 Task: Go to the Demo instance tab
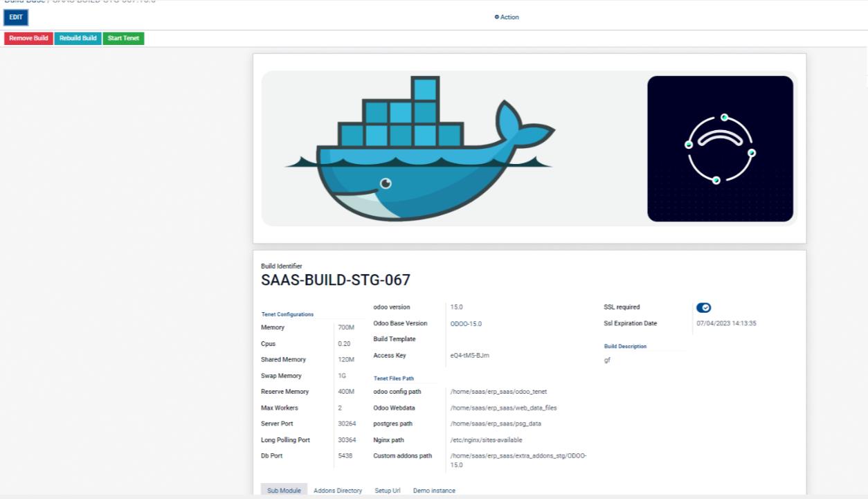click(434, 490)
